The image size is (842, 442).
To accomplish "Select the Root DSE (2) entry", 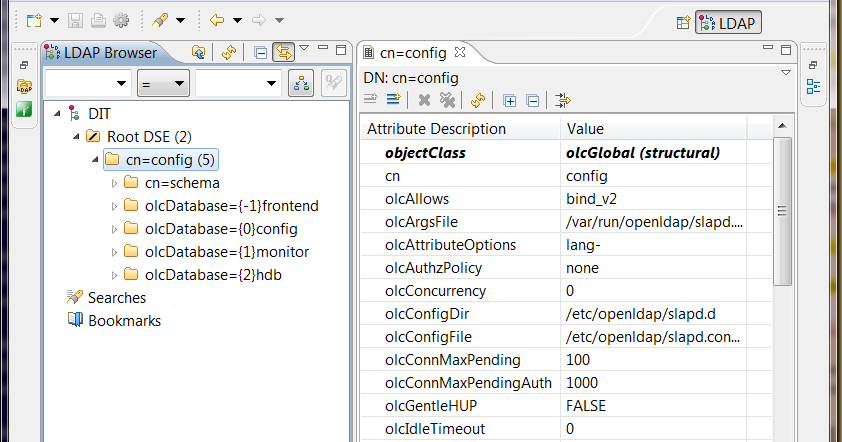I will [x=149, y=137].
